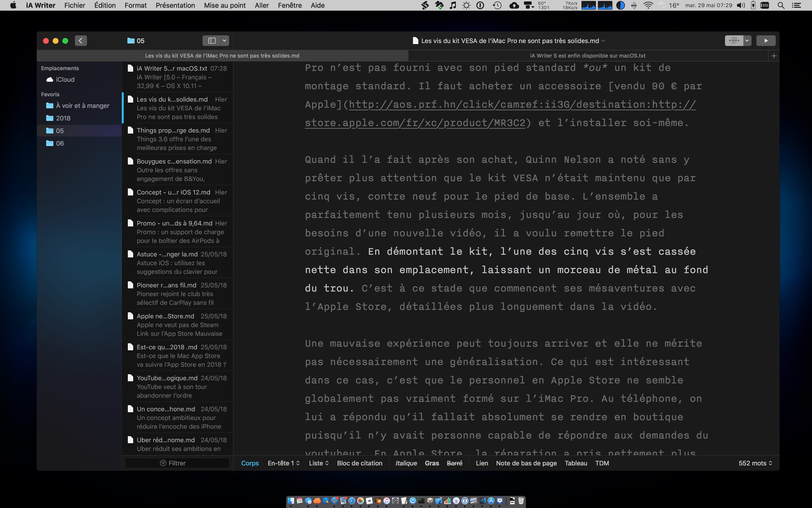Open the Concept - u...r iOS 12.md file
The image size is (812, 508).
pos(178,201)
